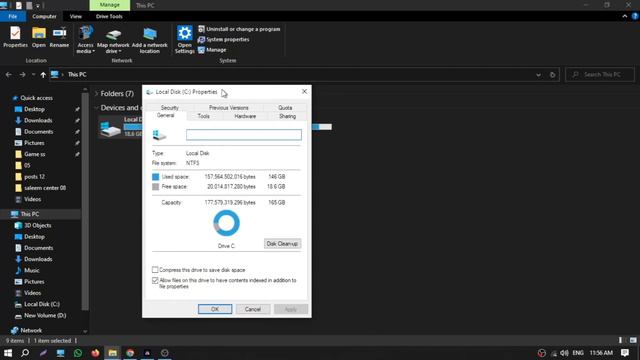Go forward with the forward arrow
This screenshot has height=360, width=640.
pyautogui.click(x=22, y=75)
